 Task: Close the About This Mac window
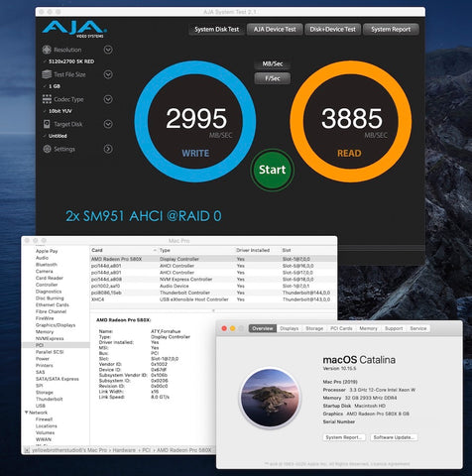pos(224,328)
